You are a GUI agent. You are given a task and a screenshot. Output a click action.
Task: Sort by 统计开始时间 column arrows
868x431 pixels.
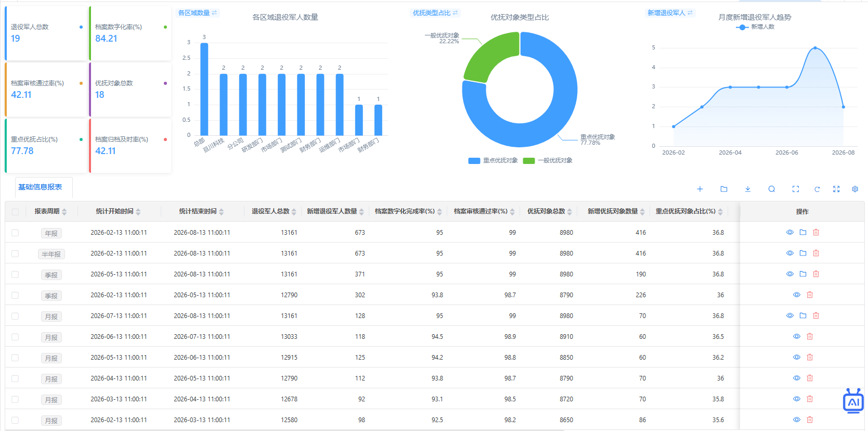pyautogui.click(x=138, y=212)
